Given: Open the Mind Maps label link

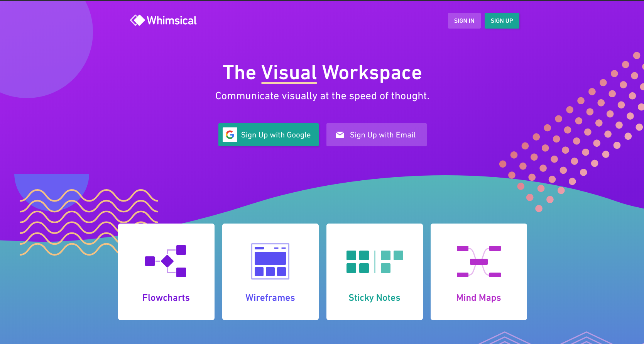Looking at the screenshot, I should point(478,298).
